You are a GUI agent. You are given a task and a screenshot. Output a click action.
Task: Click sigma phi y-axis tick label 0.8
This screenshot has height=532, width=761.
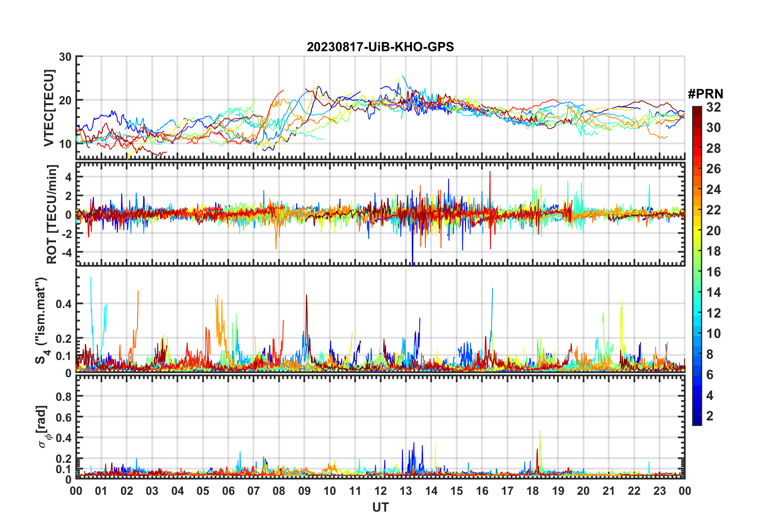pos(64,396)
